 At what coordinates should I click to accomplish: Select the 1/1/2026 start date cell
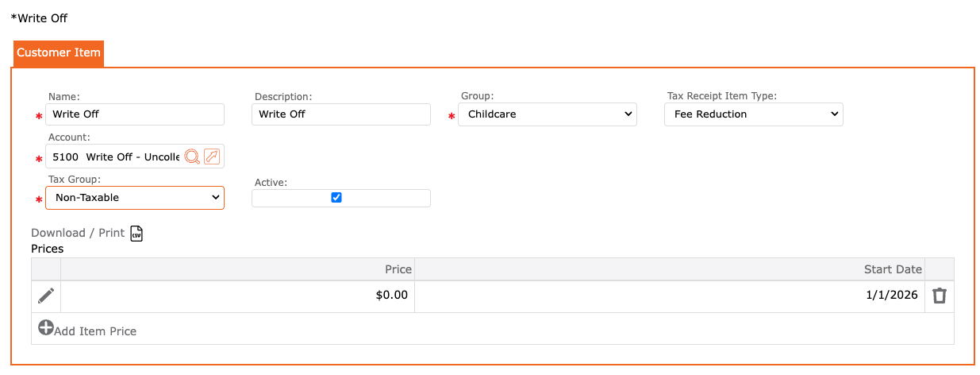point(669,296)
